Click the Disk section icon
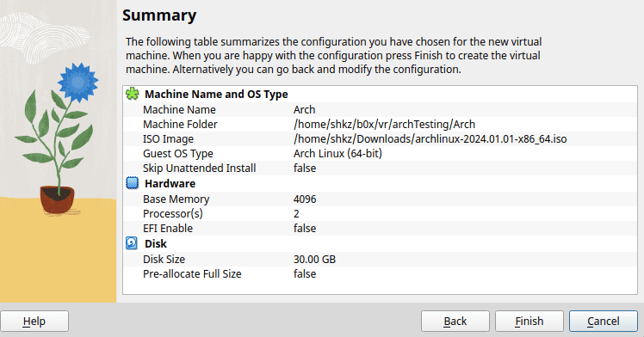Viewport: 644px width, 337px height. click(x=132, y=243)
